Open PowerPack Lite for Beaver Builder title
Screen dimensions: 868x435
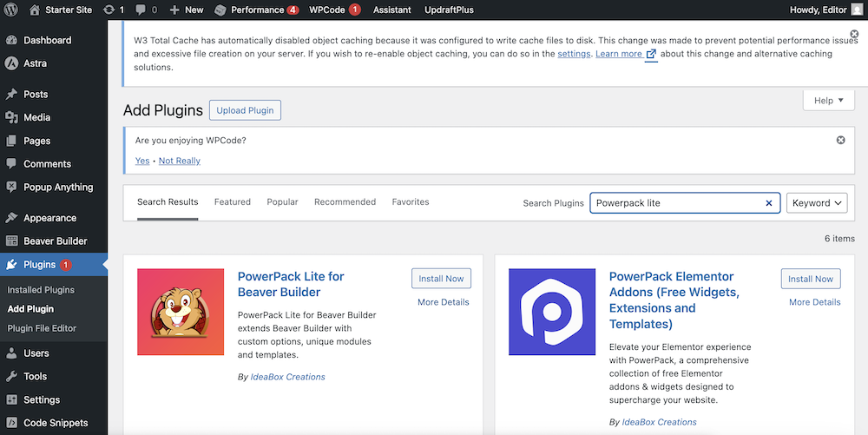[x=291, y=284]
